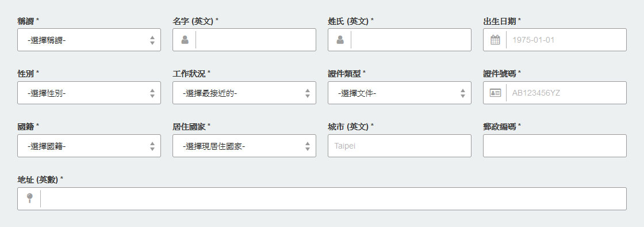Click map pin icon in 地址 field
This screenshot has width=644, height=227.
coord(29,199)
